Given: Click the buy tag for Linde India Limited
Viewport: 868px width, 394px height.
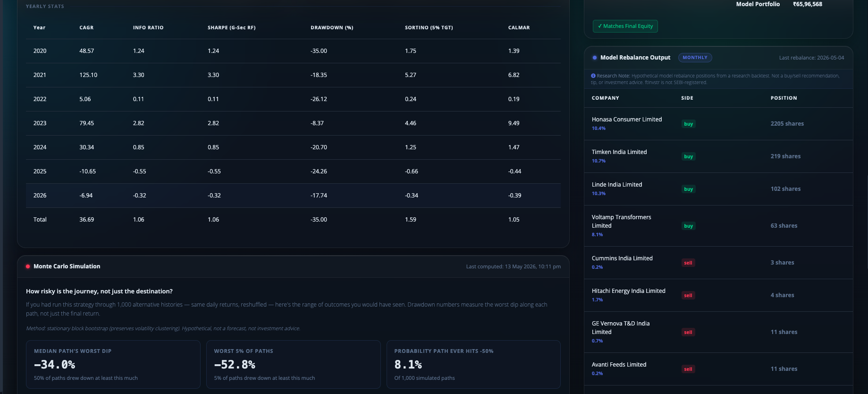Looking at the screenshot, I should tap(688, 189).
